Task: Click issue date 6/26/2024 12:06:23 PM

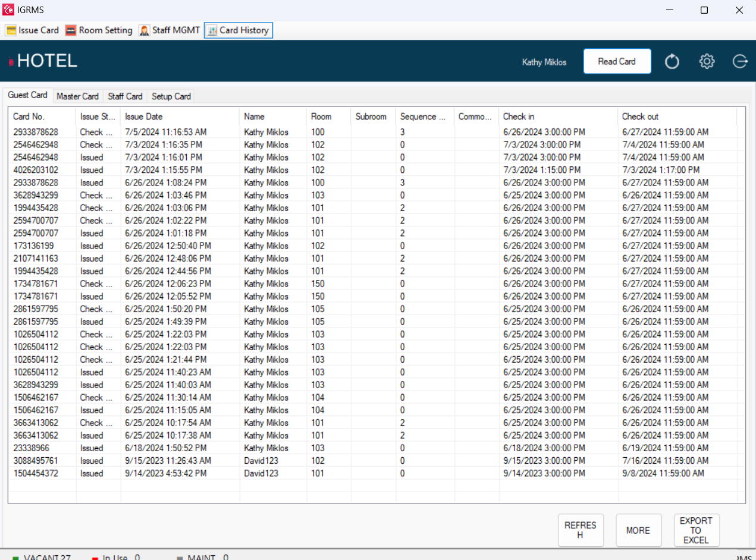Action: click(168, 284)
